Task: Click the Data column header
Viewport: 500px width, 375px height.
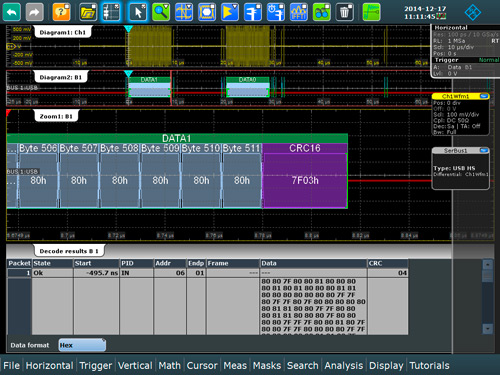Action: [x=313, y=263]
